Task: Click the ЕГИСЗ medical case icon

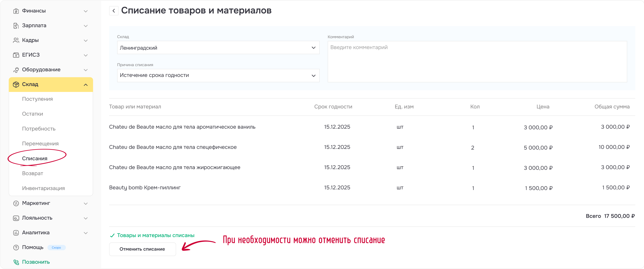Action: [x=16, y=55]
